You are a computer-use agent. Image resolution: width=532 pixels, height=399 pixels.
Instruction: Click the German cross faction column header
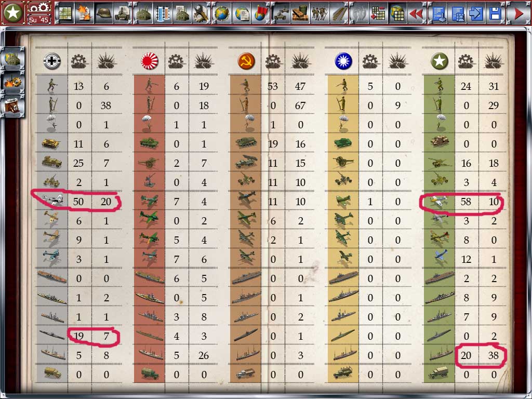(x=52, y=61)
